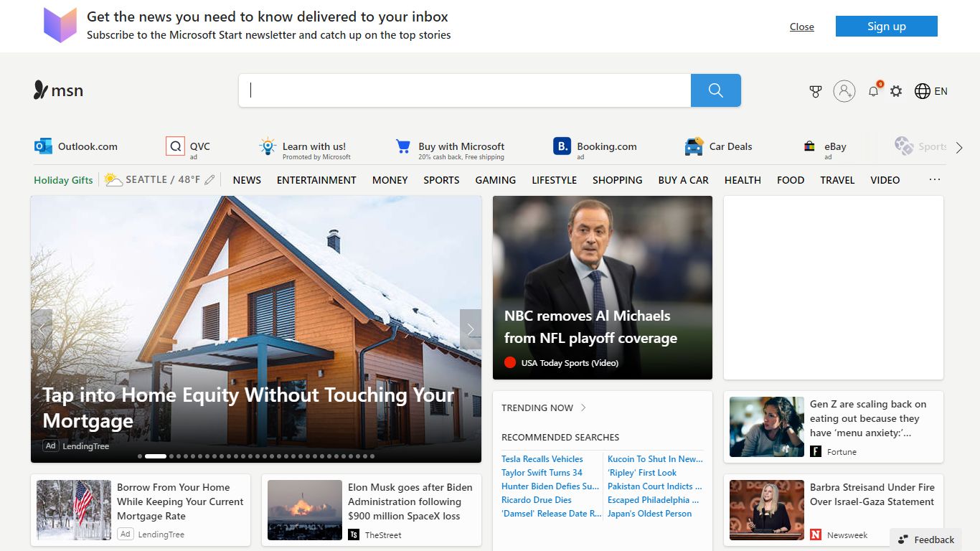Show more shortcuts with the right chevron
This screenshot has height=551, width=980.
click(959, 148)
